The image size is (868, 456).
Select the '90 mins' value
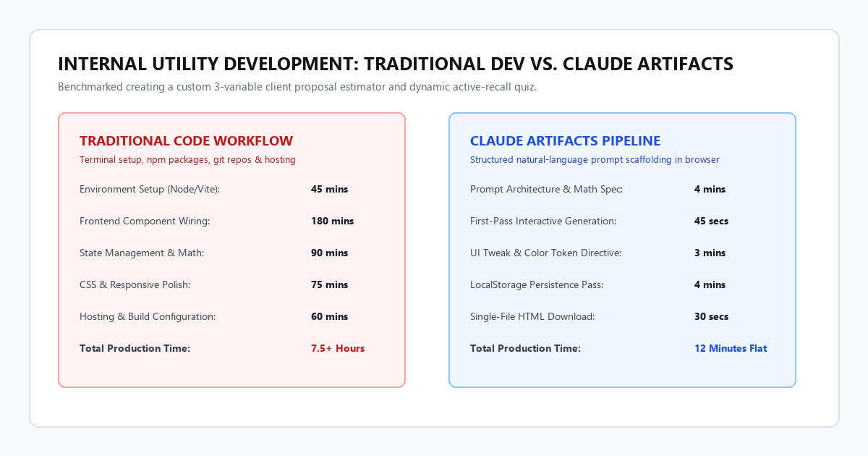tap(329, 253)
